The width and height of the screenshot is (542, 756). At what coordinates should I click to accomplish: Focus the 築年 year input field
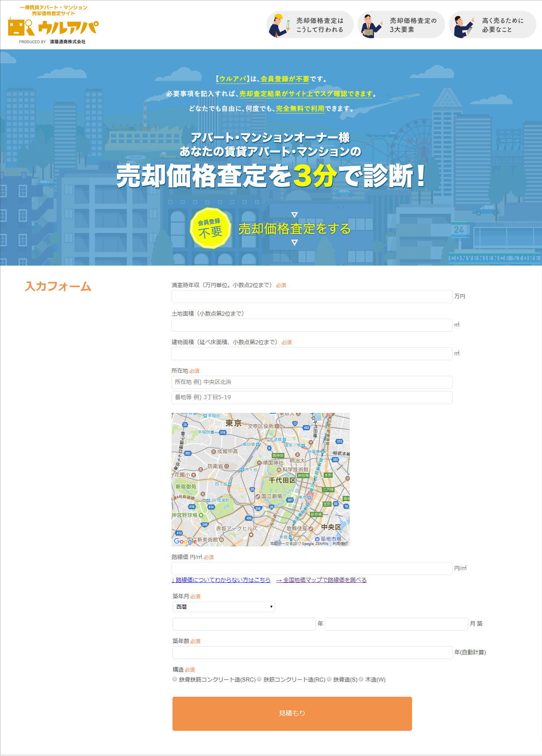tap(244, 624)
